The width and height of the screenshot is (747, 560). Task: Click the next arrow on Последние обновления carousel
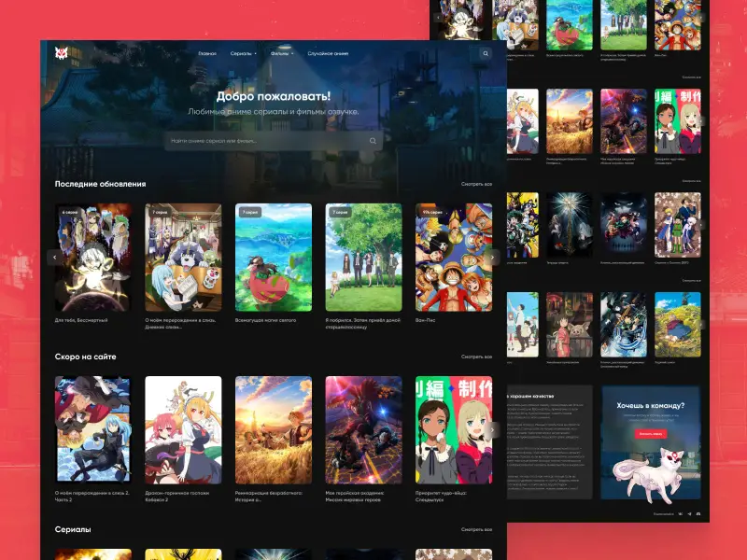coord(493,258)
